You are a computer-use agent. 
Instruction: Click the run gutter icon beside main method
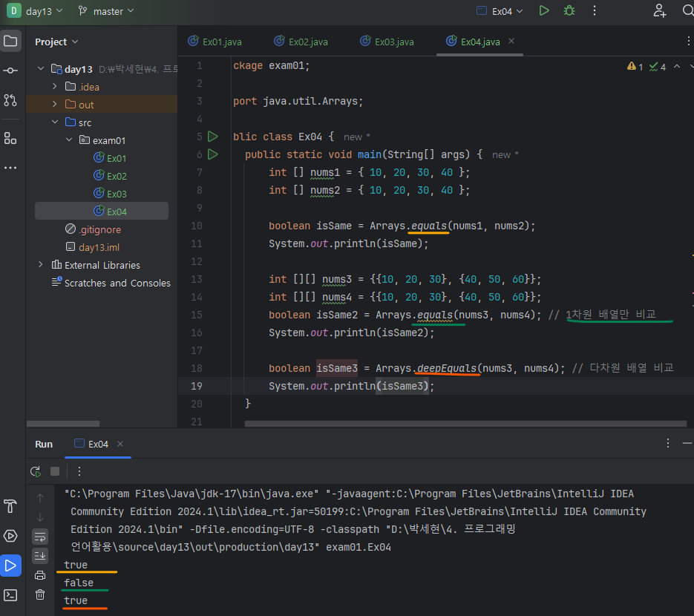pyautogui.click(x=213, y=154)
